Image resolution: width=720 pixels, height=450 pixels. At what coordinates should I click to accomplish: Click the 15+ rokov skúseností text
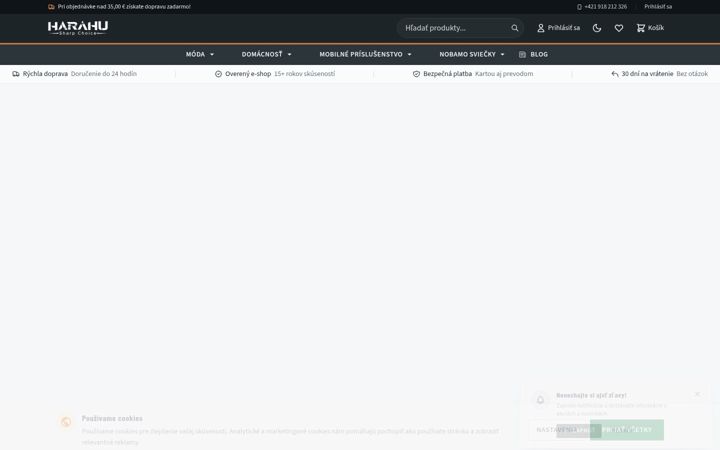304,74
